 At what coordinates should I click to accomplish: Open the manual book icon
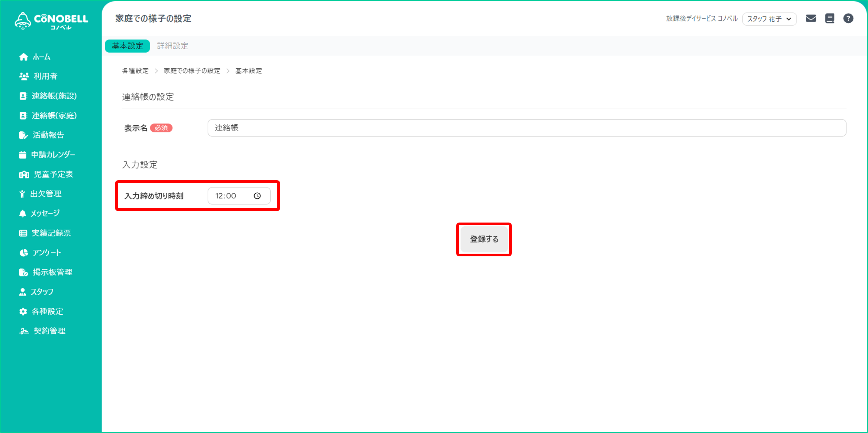click(x=830, y=18)
